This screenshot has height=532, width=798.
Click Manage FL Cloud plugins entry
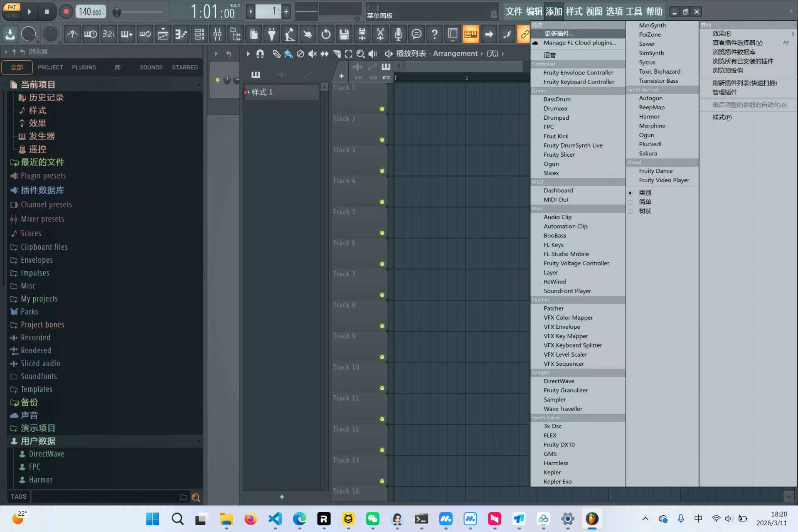(579, 43)
